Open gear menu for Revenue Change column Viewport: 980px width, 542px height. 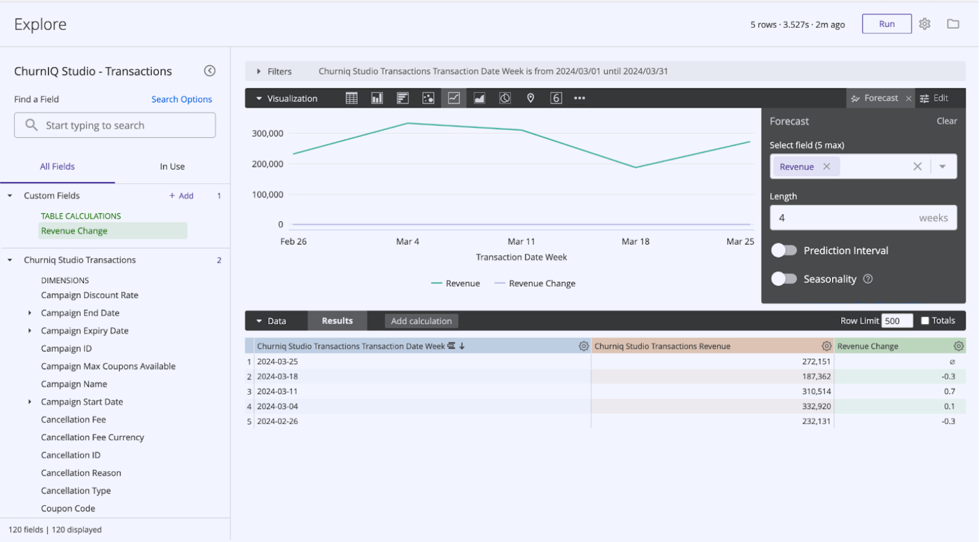point(959,346)
